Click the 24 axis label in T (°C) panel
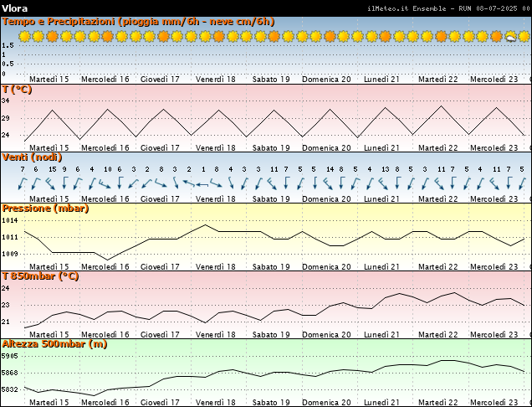 point(5,135)
